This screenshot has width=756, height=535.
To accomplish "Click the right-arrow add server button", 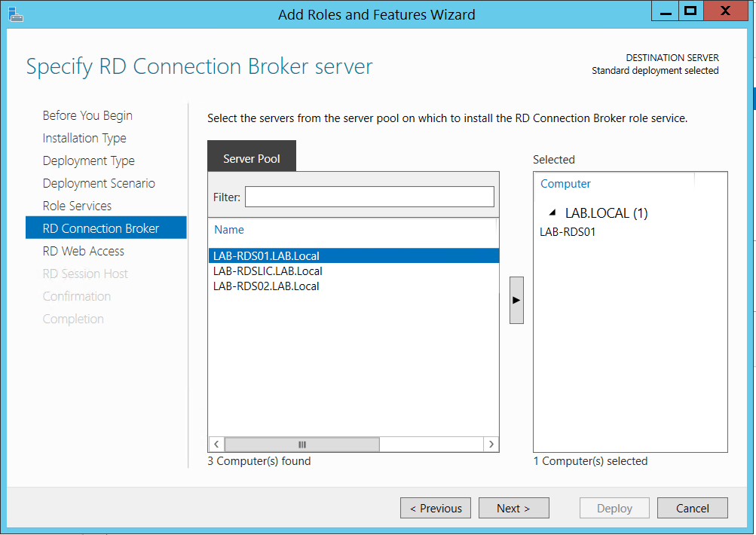I will [x=516, y=300].
